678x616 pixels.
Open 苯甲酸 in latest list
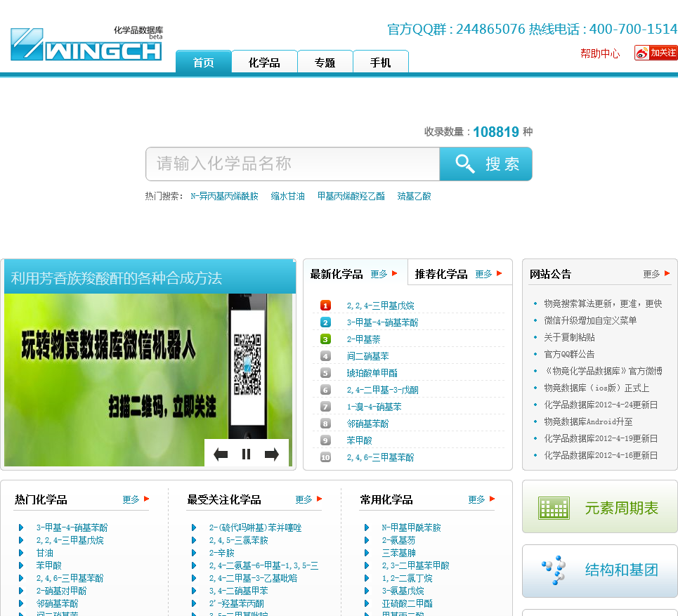[359, 440]
